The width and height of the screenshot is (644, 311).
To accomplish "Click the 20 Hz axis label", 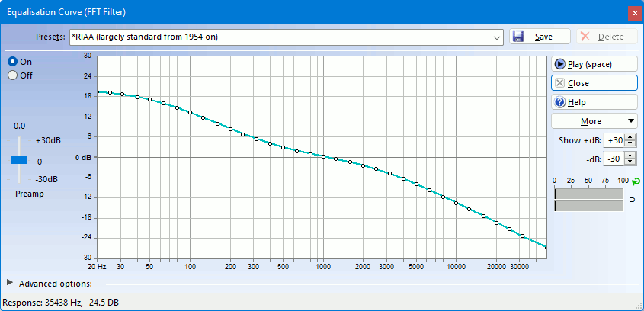I will pyautogui.click(x=98, y=266).
